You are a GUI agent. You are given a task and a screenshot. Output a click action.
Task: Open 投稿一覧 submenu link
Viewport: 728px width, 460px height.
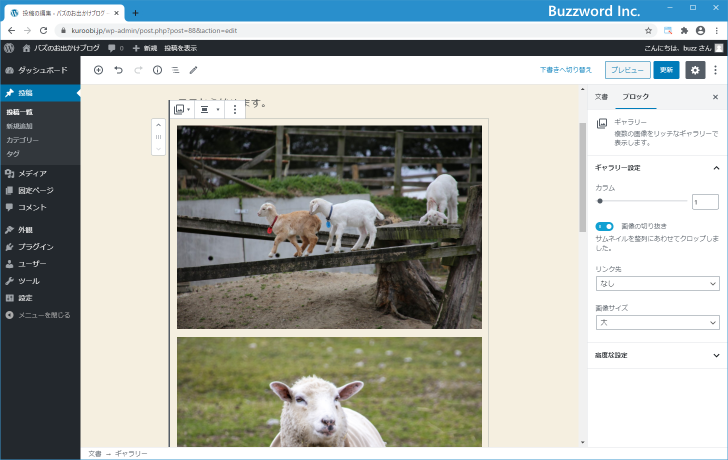coord(20,112)
